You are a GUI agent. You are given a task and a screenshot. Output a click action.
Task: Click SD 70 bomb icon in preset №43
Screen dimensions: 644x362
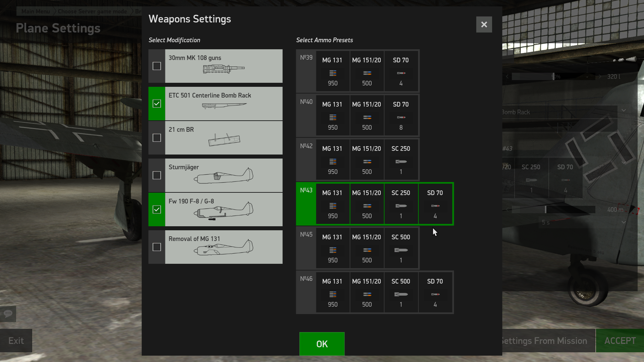435,206
